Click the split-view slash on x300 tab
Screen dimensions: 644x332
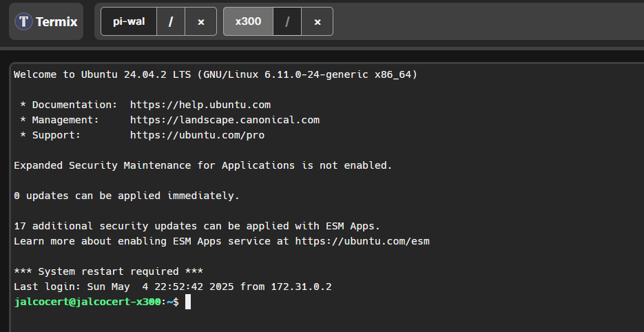287,21
